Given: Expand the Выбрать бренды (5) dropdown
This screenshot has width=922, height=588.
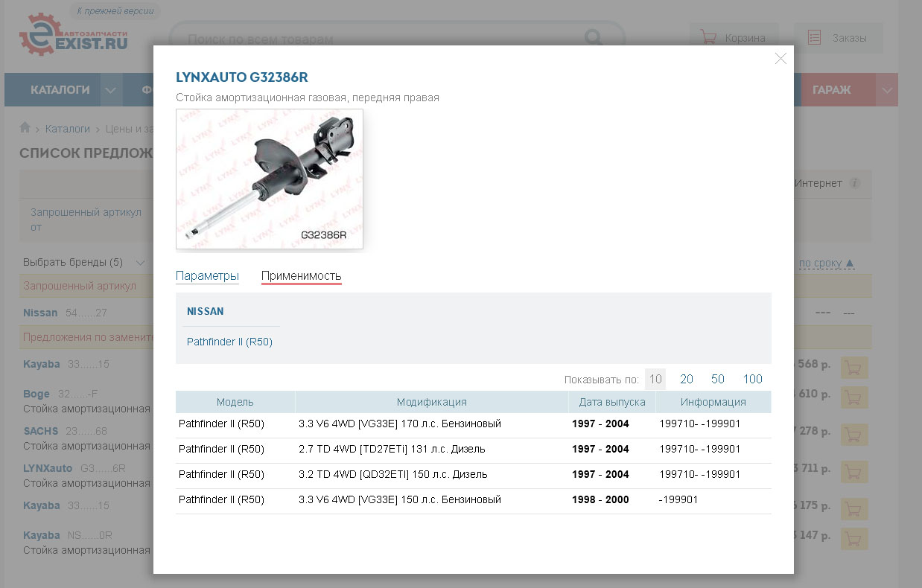Looking at the screenshot, I should tap(83, 263).
